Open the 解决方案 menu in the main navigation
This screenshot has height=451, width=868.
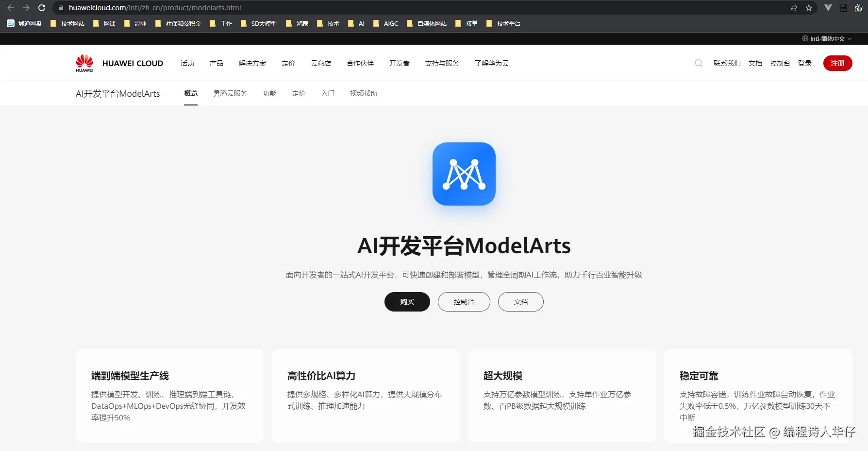tap(252, 63)
